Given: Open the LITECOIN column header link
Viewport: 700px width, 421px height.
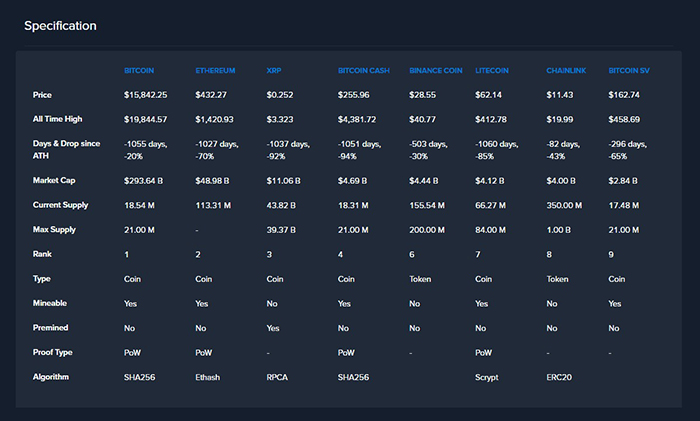Looking at the screenshot, I should 492,71.
